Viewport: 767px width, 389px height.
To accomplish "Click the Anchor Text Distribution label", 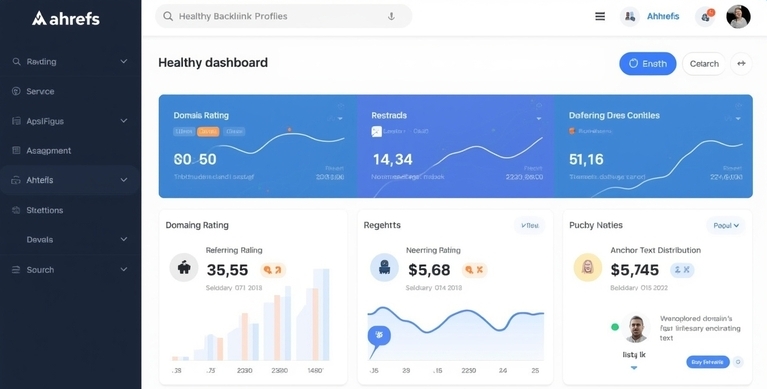I will [x=655, y=250].
